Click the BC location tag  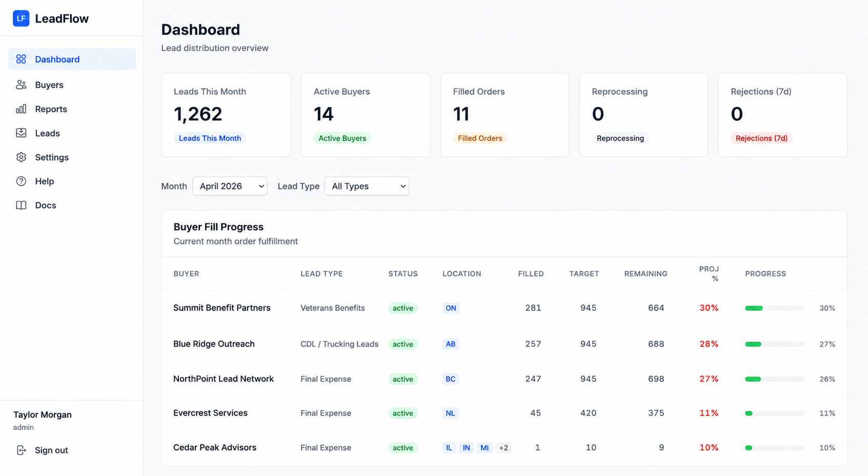(451, 379)
